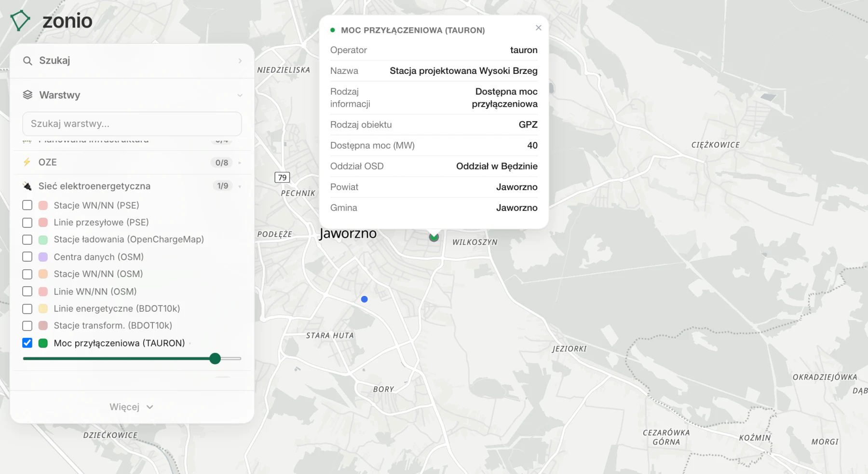Click the Warstwy layers stack icon
The width and height of the screenshot is (868, 474).
(x=27, y=95)
